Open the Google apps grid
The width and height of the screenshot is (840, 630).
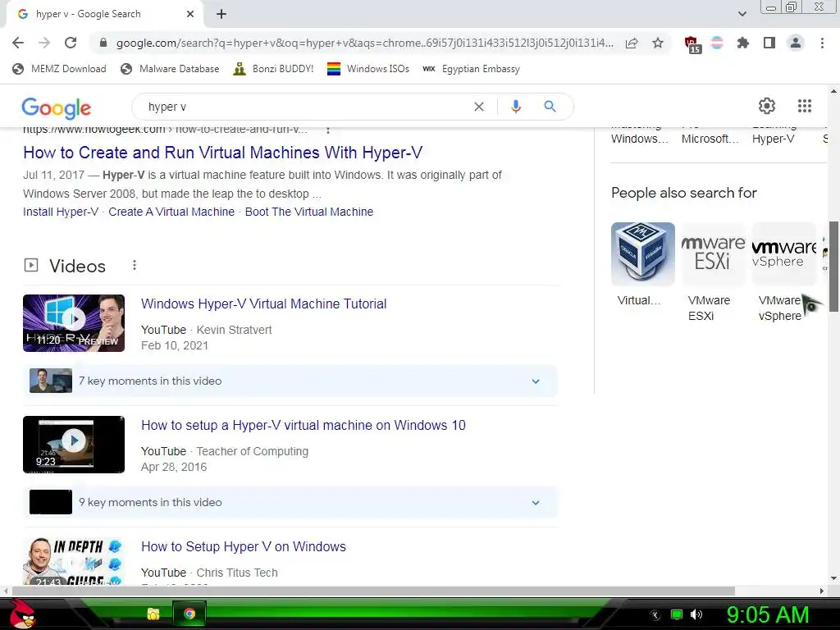point(804,106)
